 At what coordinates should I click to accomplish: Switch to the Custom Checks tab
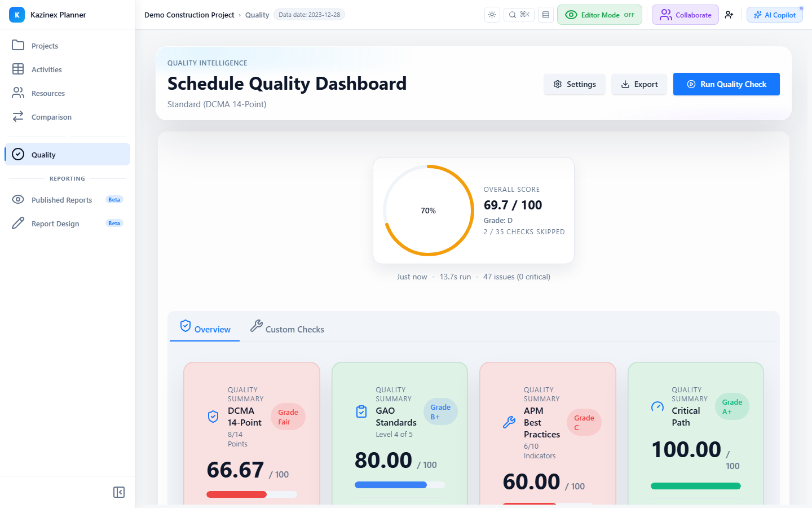point(287,327)
